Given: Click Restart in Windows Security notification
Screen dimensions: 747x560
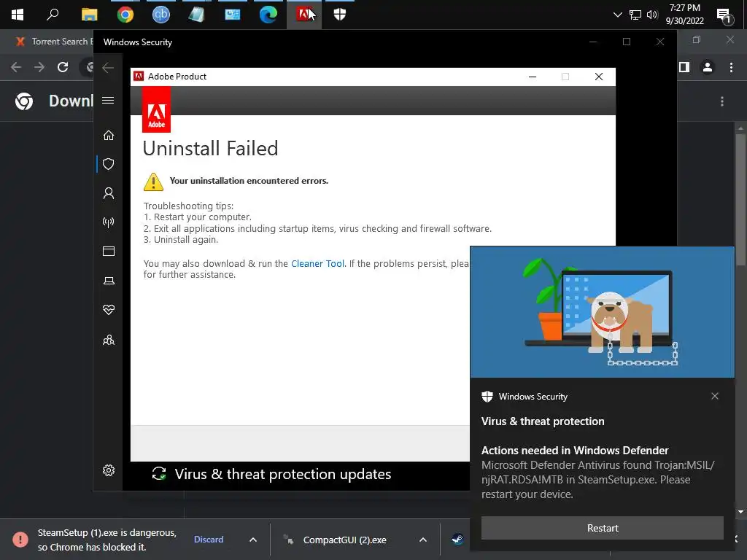Looking at the screenshot, I should (x=602, y=528).
